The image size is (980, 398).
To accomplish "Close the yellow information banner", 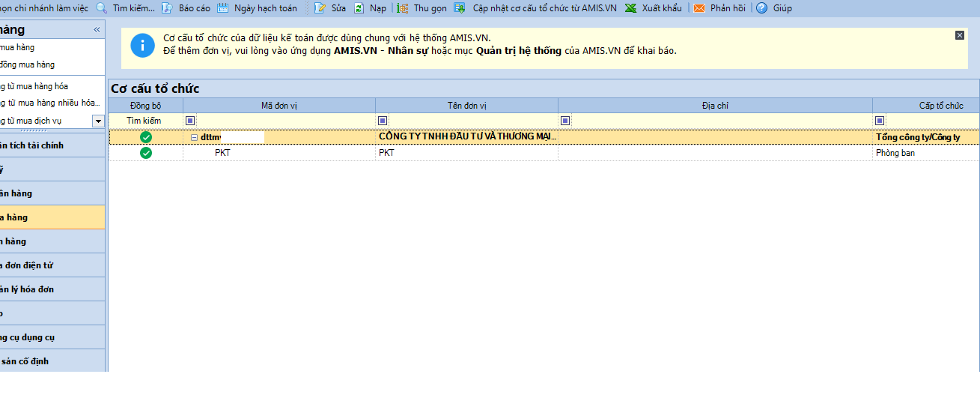I will pyautogui.click(x=960, y=35).
